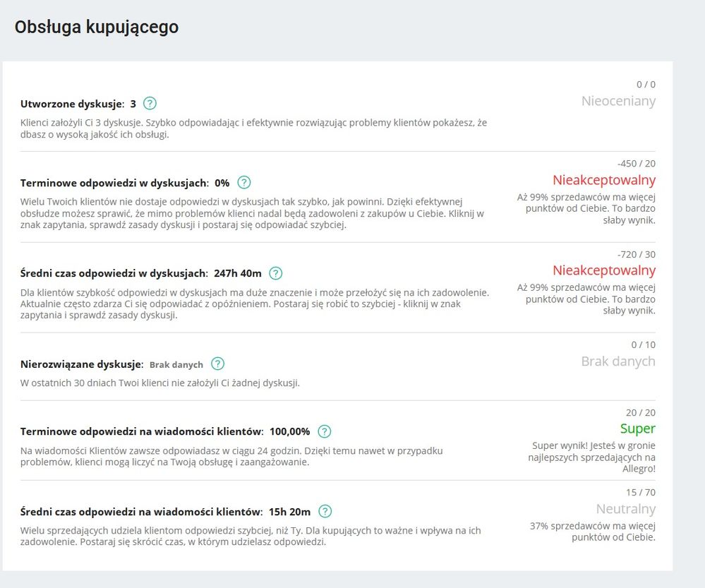Open help for Terminowe odpowiedzi w dyskusjach
The height and width of the screenshot is (588, 705).
click(244, 183)
